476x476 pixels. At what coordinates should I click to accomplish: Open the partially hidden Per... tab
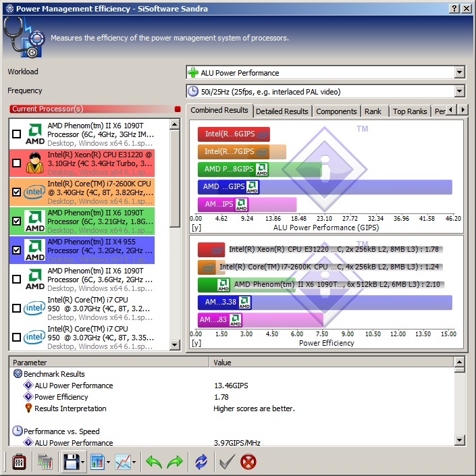tap(440, 111)
